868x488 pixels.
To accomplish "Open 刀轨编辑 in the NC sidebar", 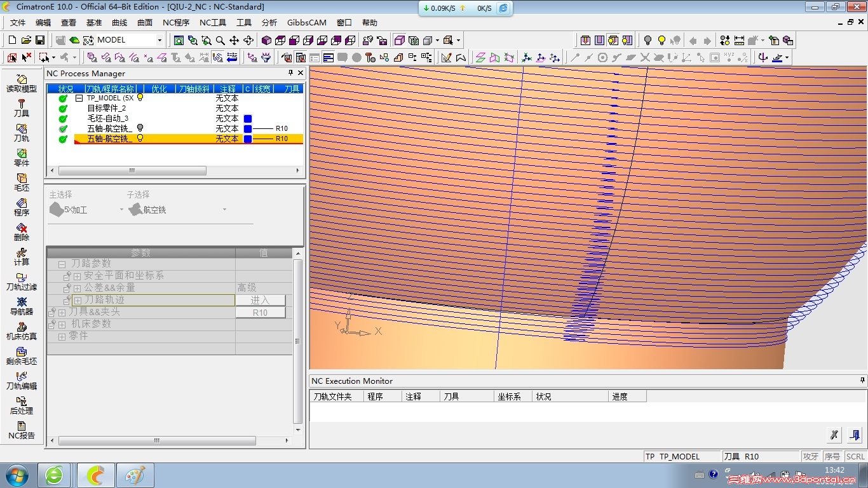I will coord(22,381).
